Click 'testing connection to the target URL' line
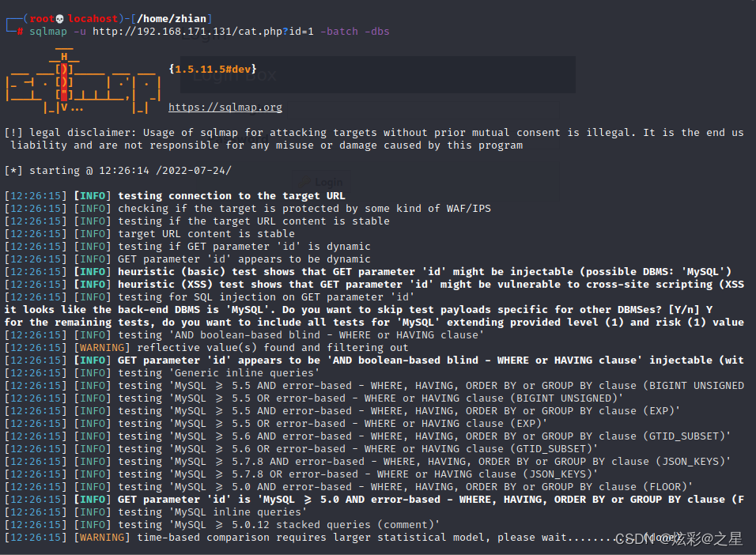756x555 pixels. 175,196
